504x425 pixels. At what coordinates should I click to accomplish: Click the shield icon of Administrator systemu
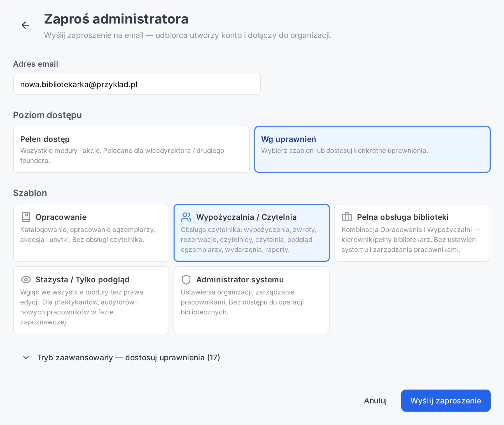(186, 280)
